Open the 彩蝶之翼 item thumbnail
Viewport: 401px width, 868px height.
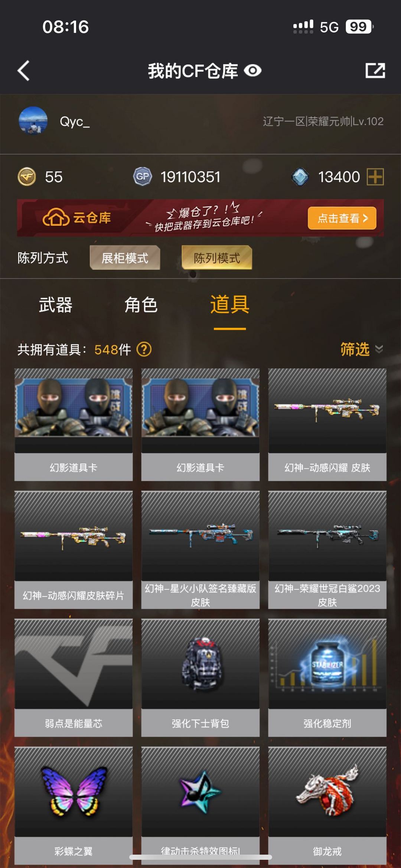(74, 792)
